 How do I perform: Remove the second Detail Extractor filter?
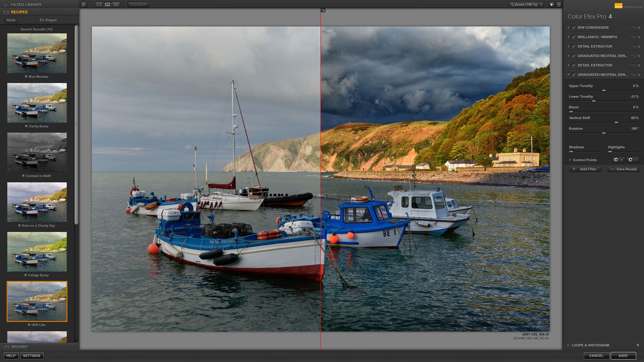coord(639,65)
